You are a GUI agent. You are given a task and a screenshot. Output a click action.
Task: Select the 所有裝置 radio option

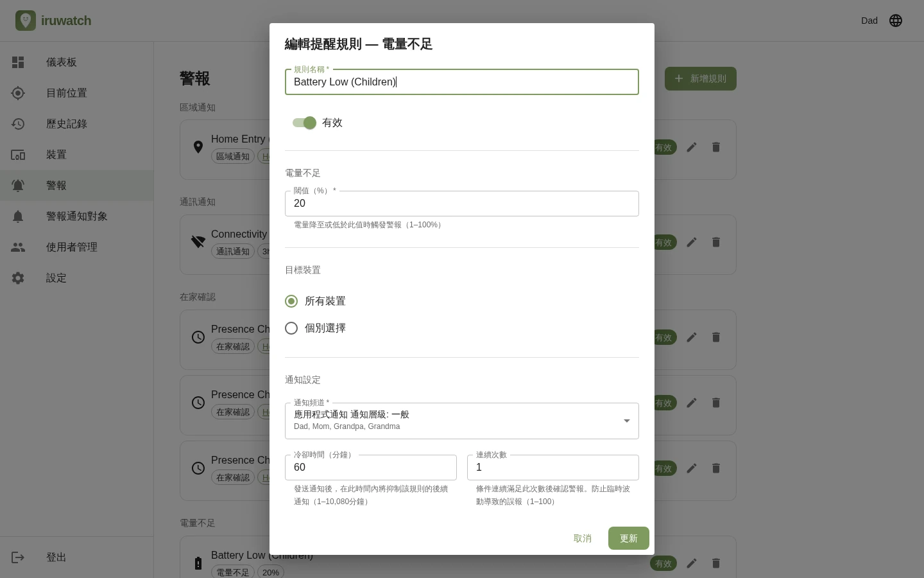(291, 301)
